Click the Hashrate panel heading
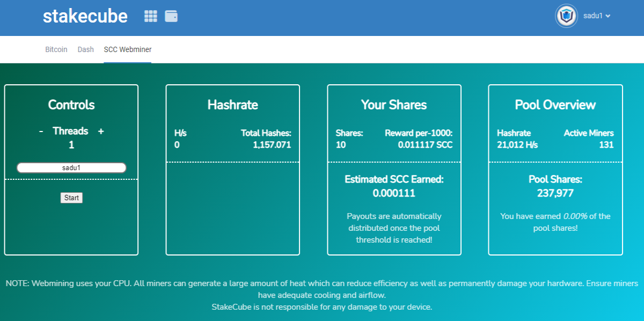The image size is (644, 321). coord(233,105)
